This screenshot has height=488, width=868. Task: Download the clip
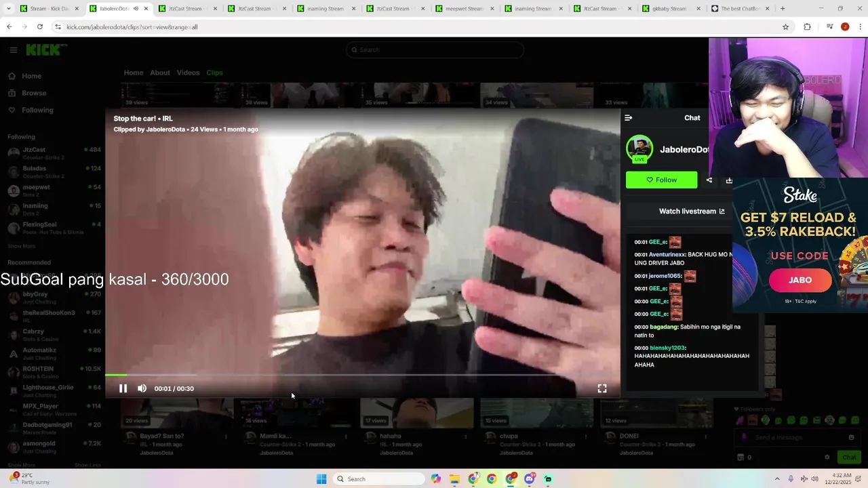tap(729, 180)
